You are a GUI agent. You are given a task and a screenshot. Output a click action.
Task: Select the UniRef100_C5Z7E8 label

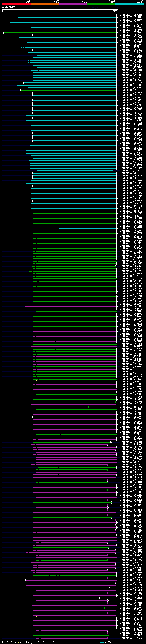point(131,65)
